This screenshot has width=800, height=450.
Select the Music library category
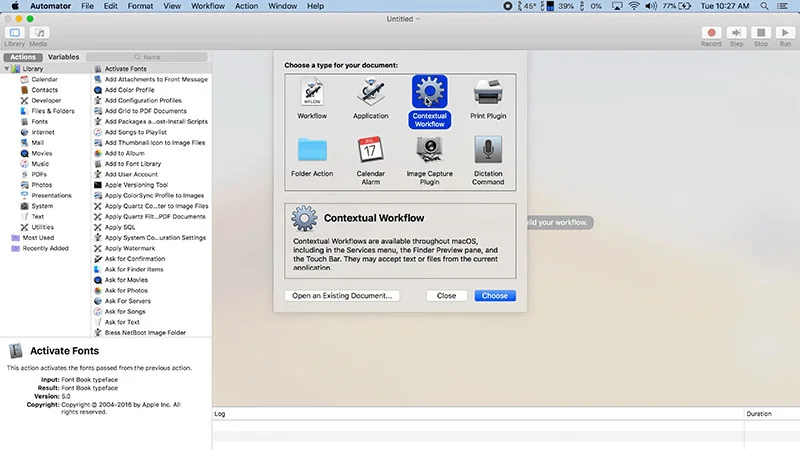point(40,164)
